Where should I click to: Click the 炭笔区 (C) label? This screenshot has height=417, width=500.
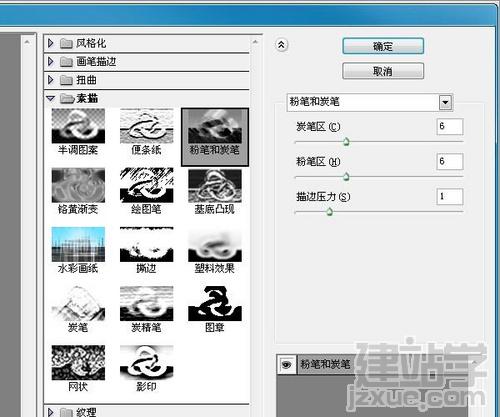pos(318,127)
